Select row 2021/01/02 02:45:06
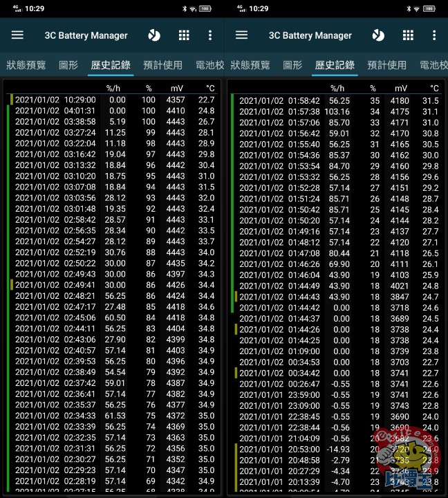Image resolution: width=448 pixels, height=498 pixels. click(x=113, y=317)
